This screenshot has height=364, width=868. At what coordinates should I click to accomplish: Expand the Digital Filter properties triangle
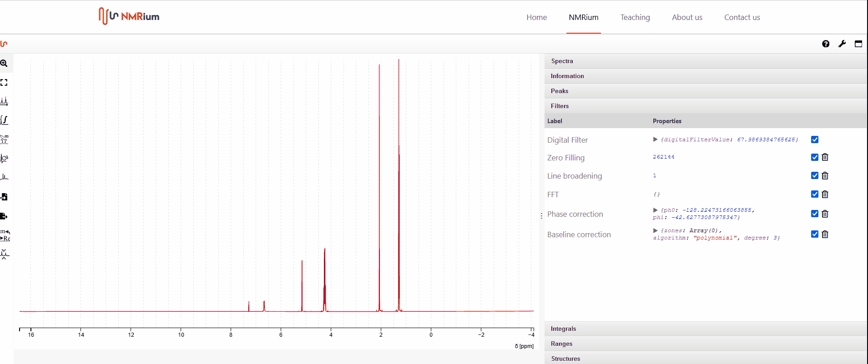[656, 140]
